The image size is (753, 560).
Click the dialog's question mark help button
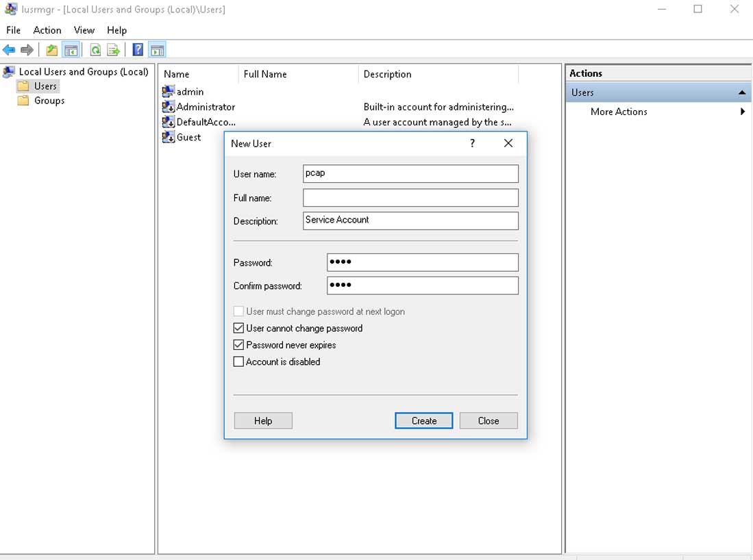[472, 143]
